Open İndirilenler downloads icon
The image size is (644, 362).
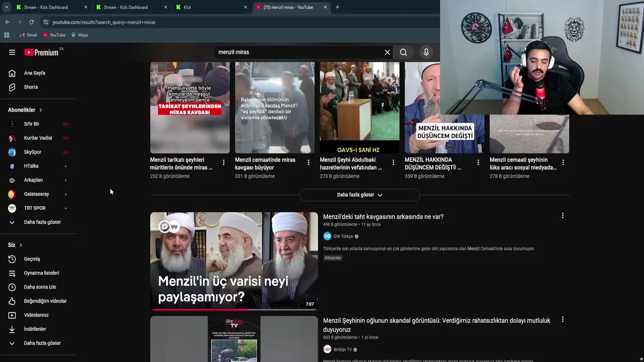[x=12, y=329]
